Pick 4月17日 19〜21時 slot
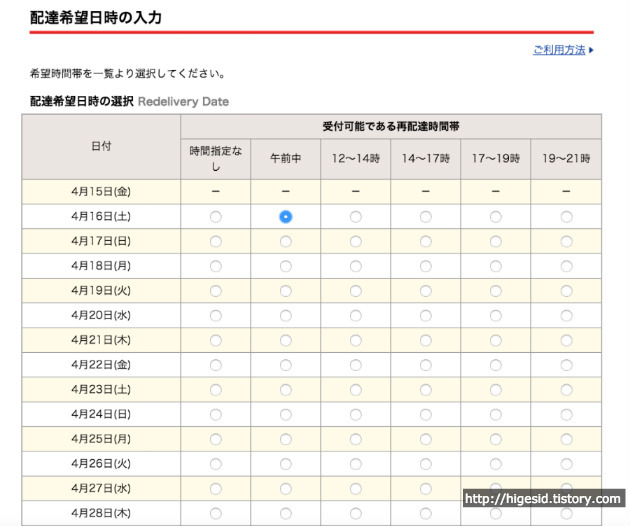630x526 pixels. [x=567, y=242]
